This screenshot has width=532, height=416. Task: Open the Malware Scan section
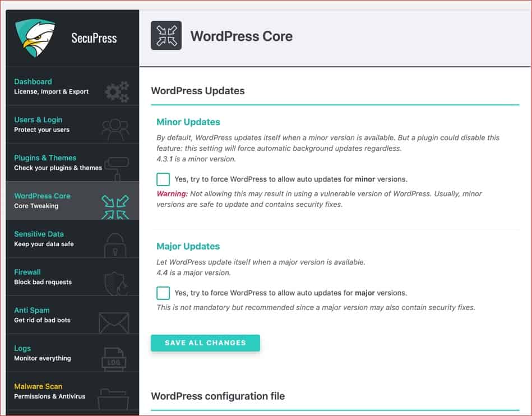72,391
